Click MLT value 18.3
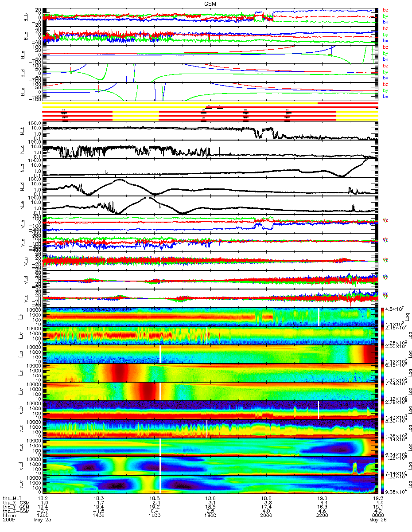This screenshot has height=532, width=412. [x=99, y=498]
